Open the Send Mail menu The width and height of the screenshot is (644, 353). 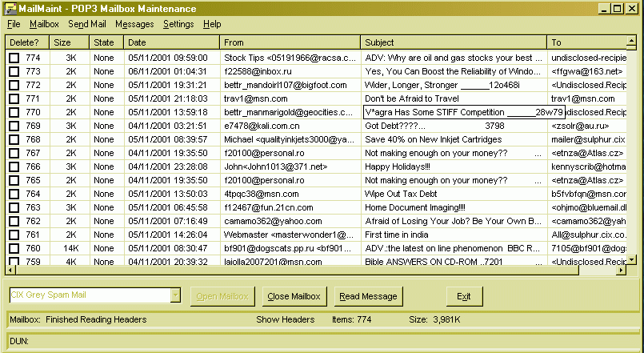click(x=86, y=24)
